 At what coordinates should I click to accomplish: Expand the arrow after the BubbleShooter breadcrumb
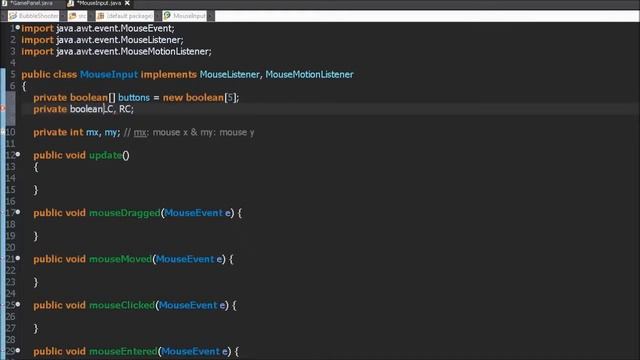point(63,16)
